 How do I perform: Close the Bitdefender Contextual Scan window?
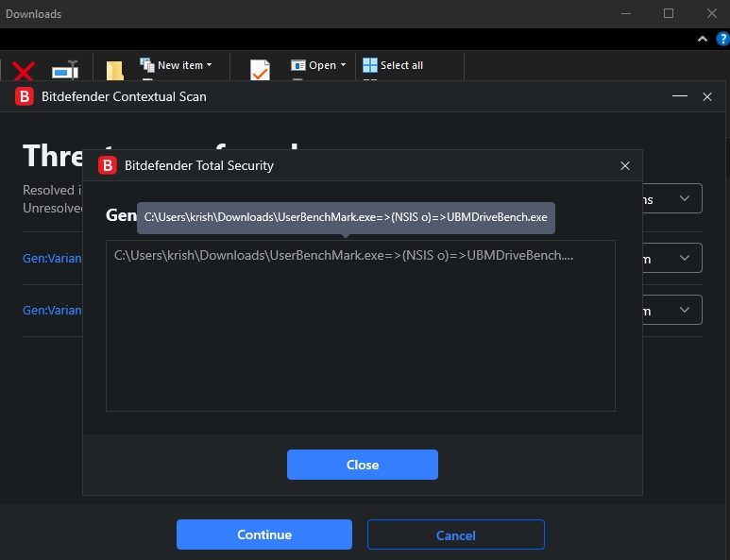click(x=707, y=96)
